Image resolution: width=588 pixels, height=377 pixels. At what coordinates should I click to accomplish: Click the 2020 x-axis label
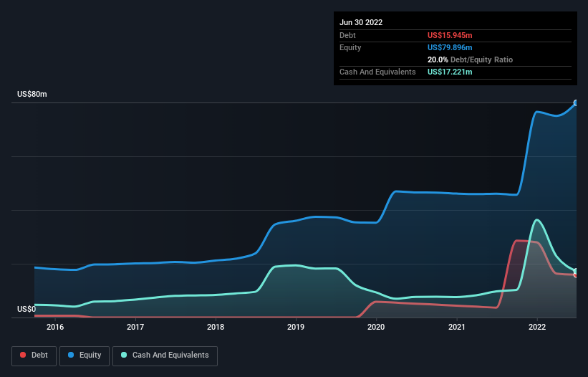click(x=376, y=327)
